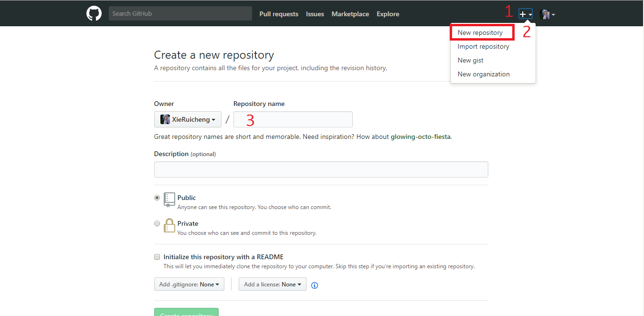Click the license info icon
This screenshot has height=316, width=644.
click(x=315, y=285)
